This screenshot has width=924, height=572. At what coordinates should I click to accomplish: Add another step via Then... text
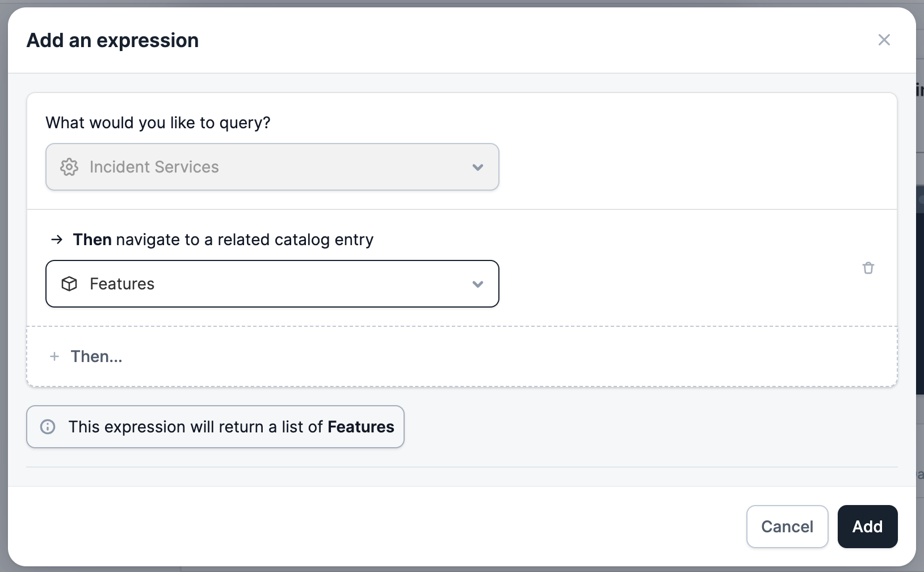tap(96, 356)
